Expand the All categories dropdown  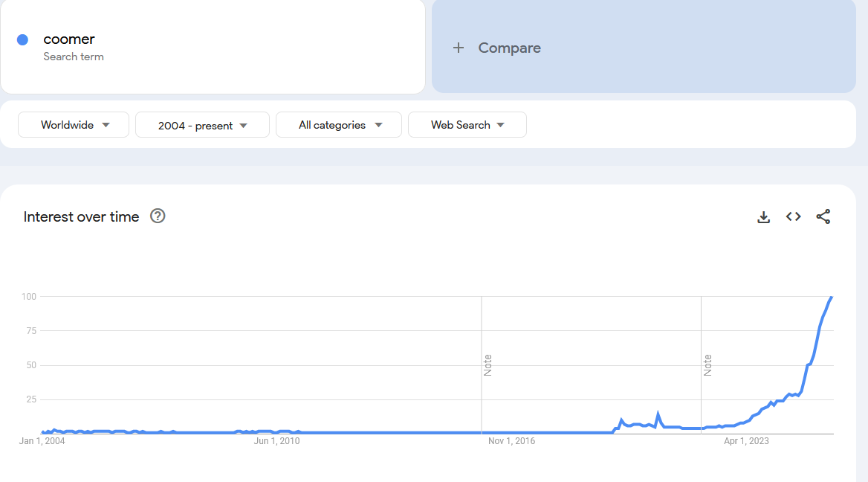coord(339,125)
